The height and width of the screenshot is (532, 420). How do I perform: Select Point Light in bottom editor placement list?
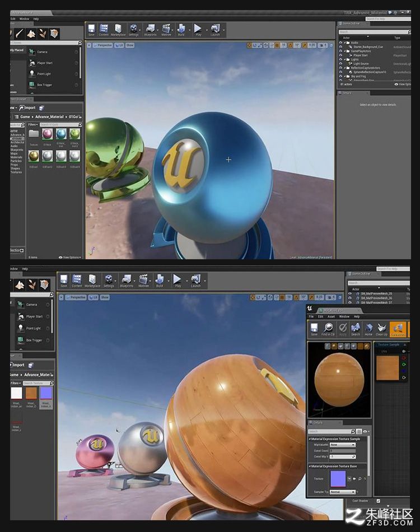tap(34, 328)
